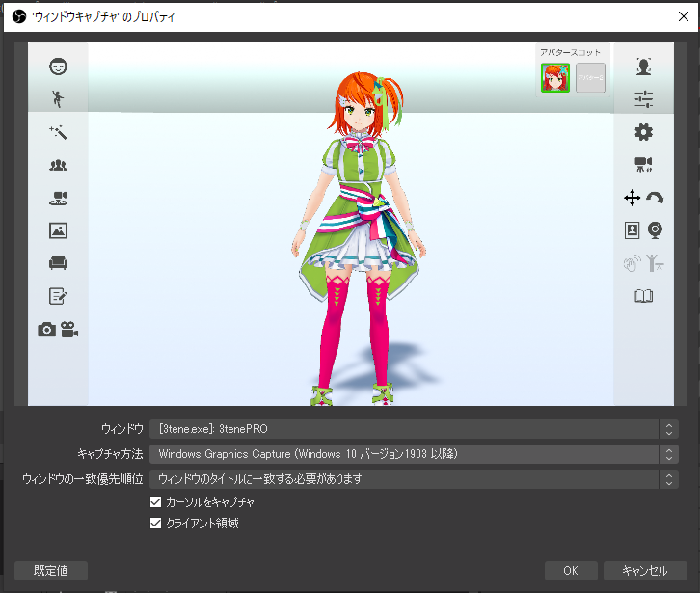Select the empty grey avatar slot
700x593 pixels.
click(591, 78)
